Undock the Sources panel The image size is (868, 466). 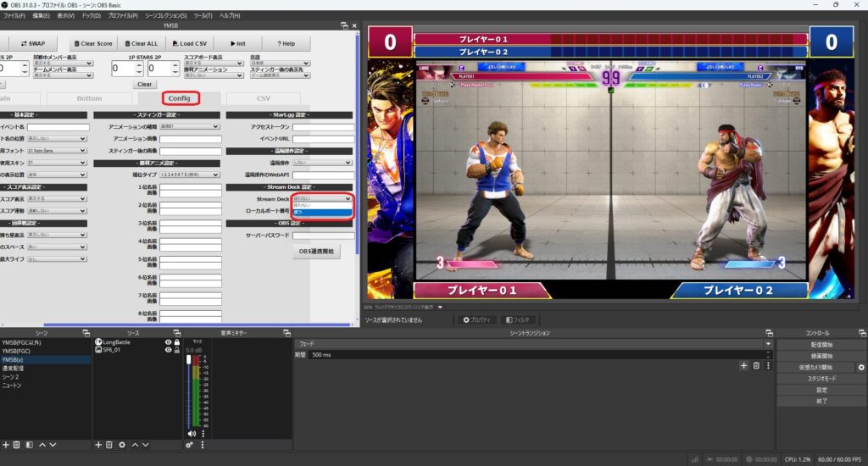[x=177, y=333]
